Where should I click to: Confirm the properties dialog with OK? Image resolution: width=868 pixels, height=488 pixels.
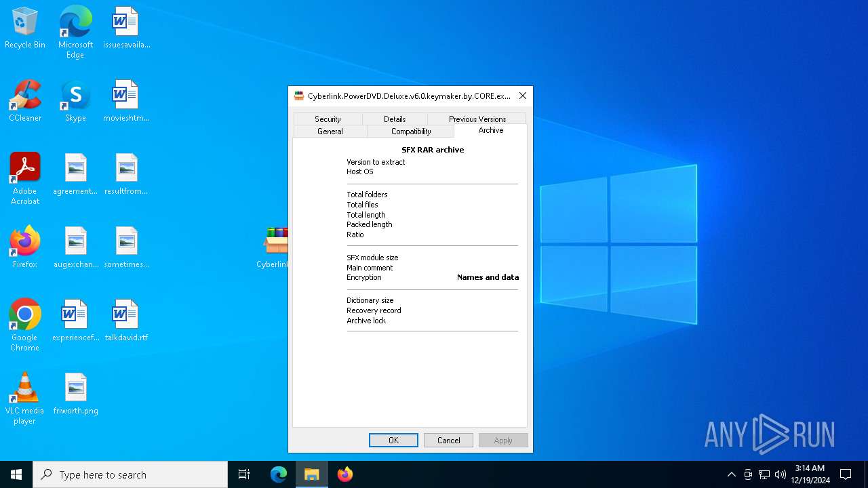pyautogui.click(x=393, y=441)
